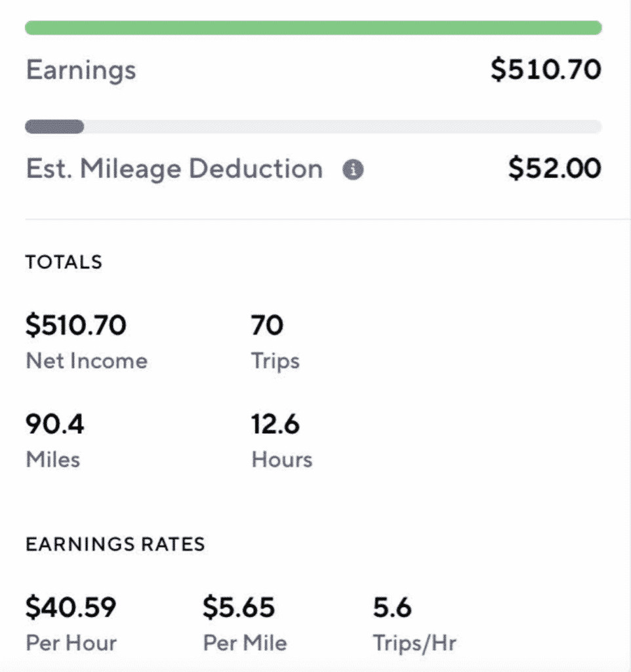Viewport: 631px width, 672px height.
Task: Click the $52.00 mileage deduction amount
Action: [555, 168]
